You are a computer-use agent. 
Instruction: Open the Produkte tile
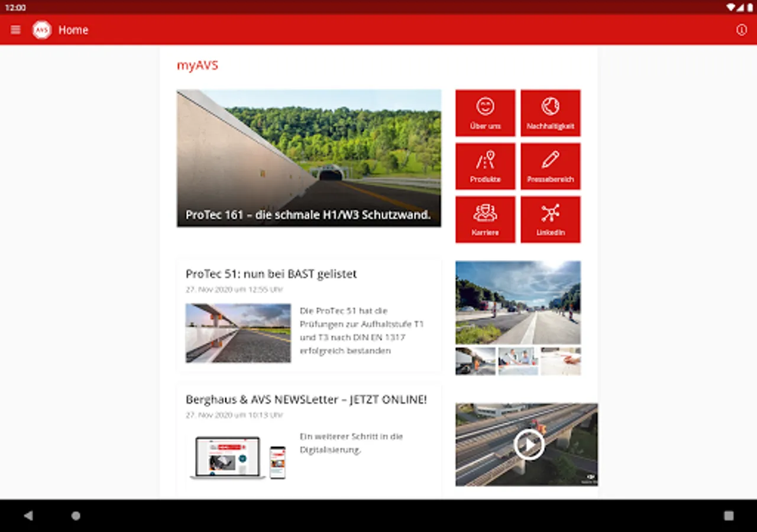(x=486, y=167)
